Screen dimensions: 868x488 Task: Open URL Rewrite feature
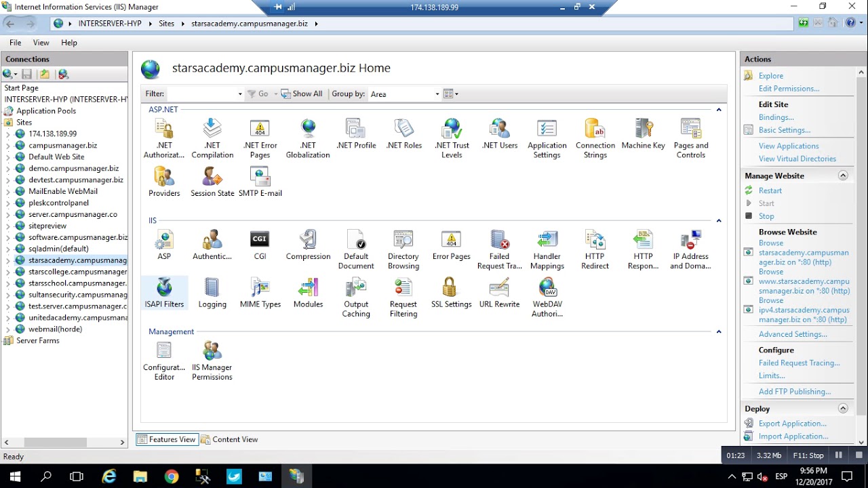pyautogui.click(x=499, y=292)
